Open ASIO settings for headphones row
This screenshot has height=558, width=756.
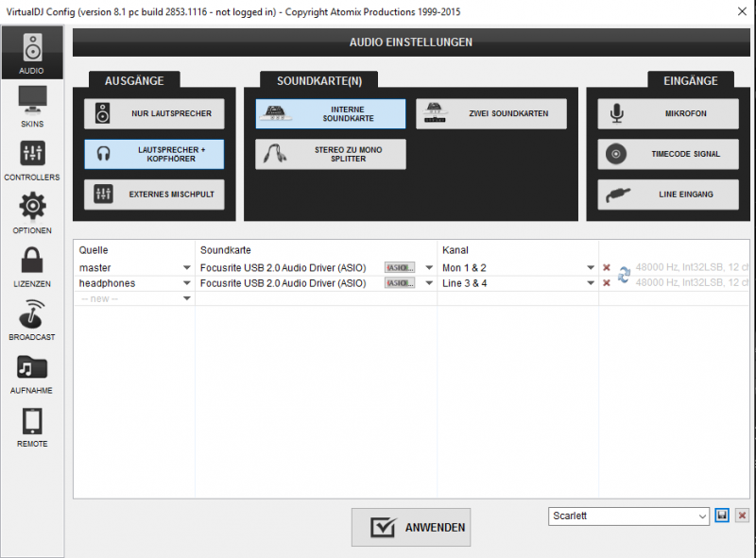(399, 283)
